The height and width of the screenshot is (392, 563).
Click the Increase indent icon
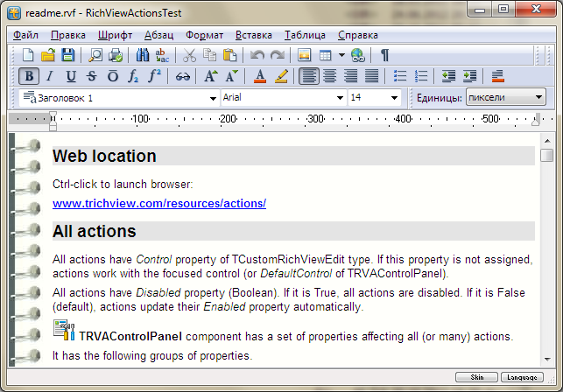pyautogui.click(x=470, y=76)
